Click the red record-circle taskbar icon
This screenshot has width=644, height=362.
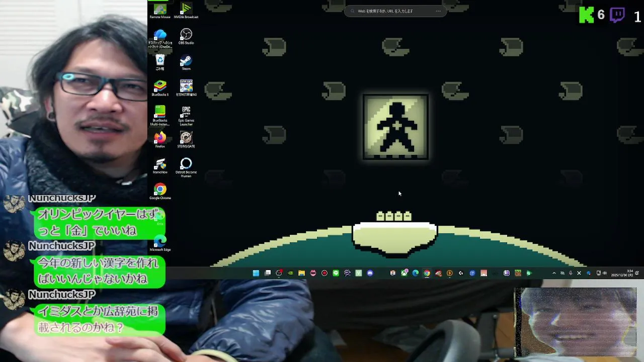point(325,273)
